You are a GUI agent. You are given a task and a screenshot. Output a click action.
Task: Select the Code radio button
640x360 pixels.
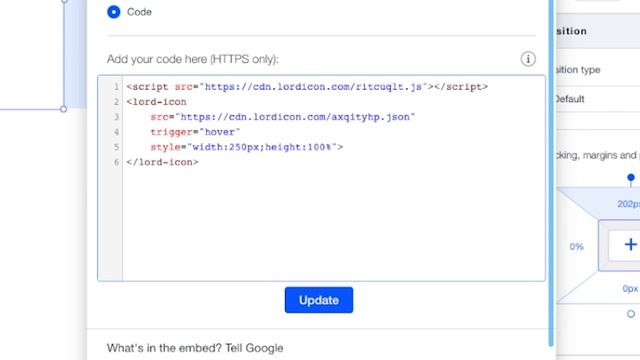114,12
